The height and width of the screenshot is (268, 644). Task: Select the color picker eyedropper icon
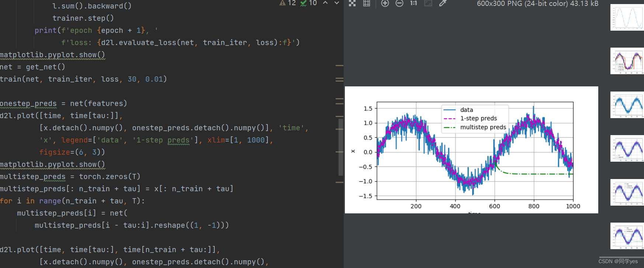coord(443,3)
